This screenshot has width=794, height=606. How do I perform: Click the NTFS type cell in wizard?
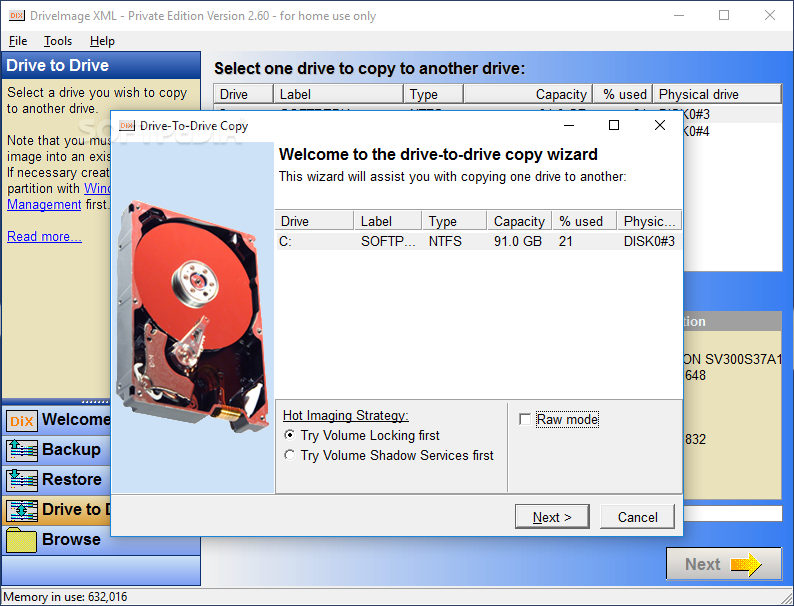[445, 241]
